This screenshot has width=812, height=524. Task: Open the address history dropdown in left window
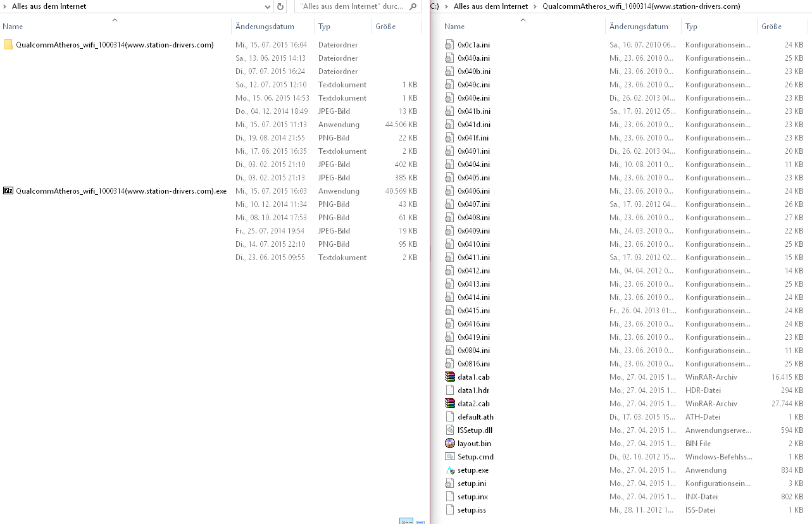click(x=268, y=6)
